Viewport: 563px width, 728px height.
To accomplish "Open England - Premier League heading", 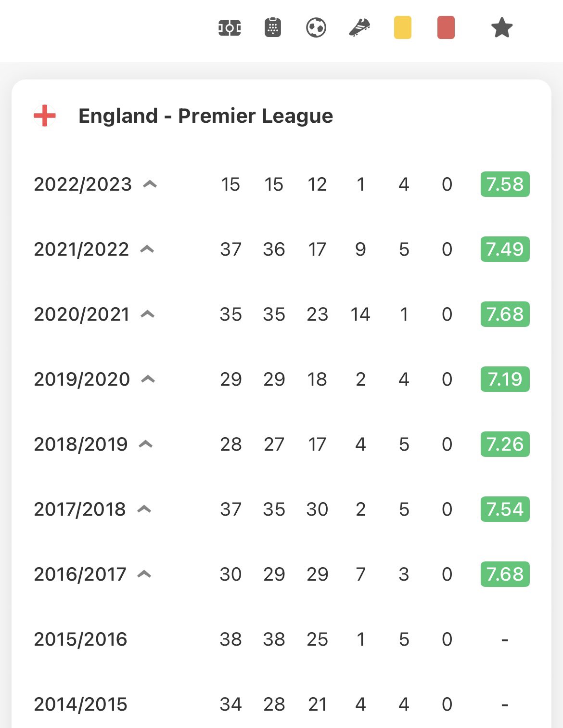I will 205,116.
